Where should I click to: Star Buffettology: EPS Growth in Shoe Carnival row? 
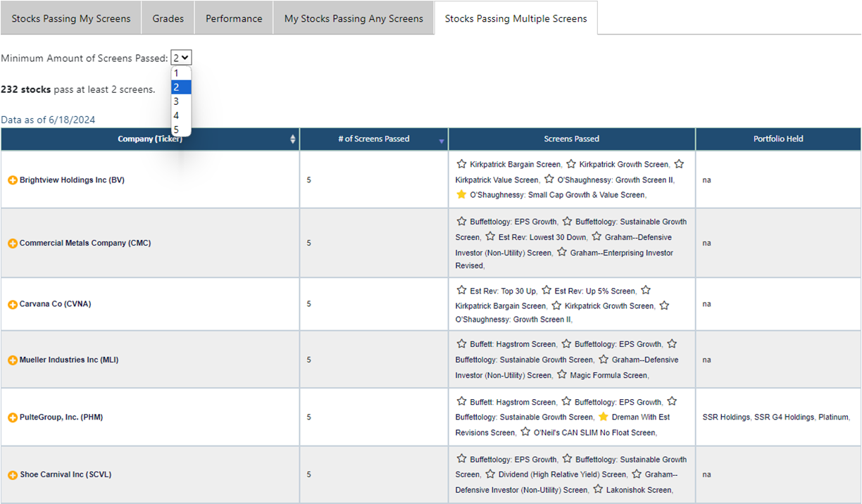coord(461,459)
